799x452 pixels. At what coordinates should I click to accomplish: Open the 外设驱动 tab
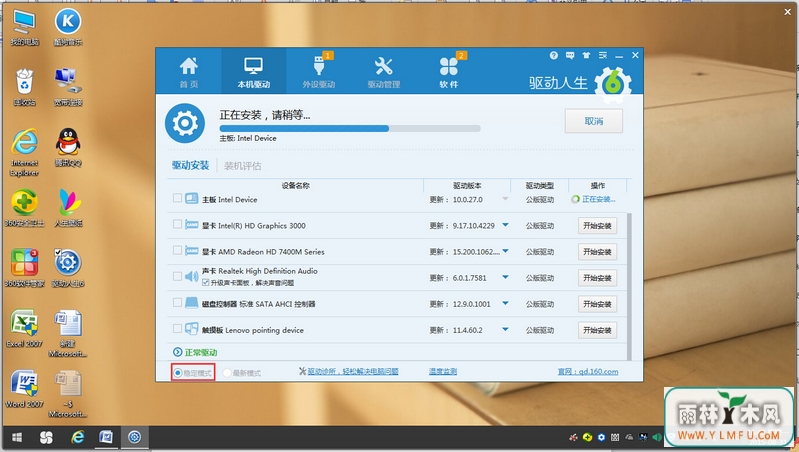click(318, 71)
